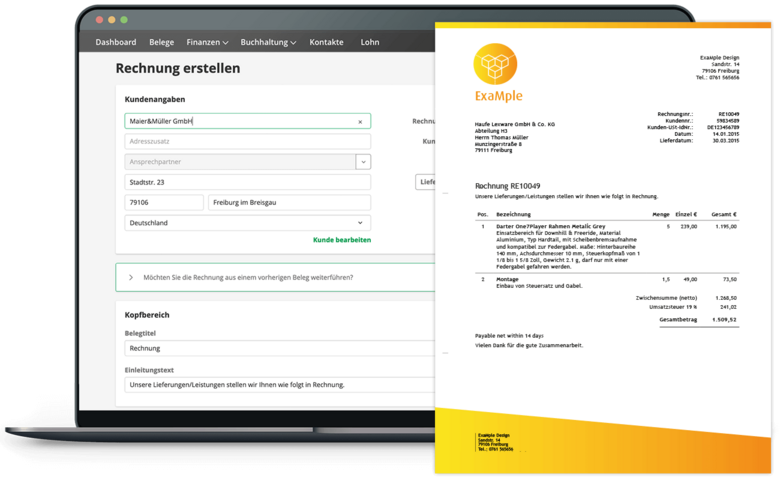Select the postal code field 79106
Viewport: 780px width, 480px height.
tap(163, 203)
